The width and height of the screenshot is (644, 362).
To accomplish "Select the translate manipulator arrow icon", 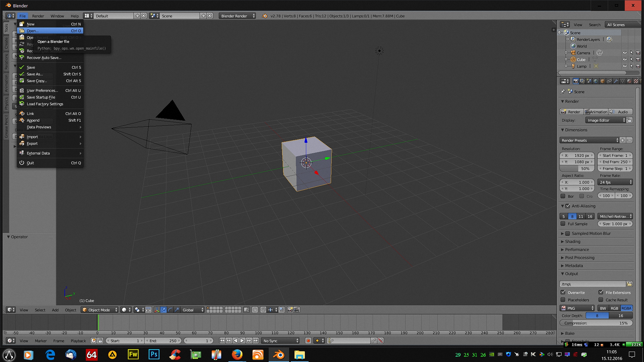I will pos(163,310).
